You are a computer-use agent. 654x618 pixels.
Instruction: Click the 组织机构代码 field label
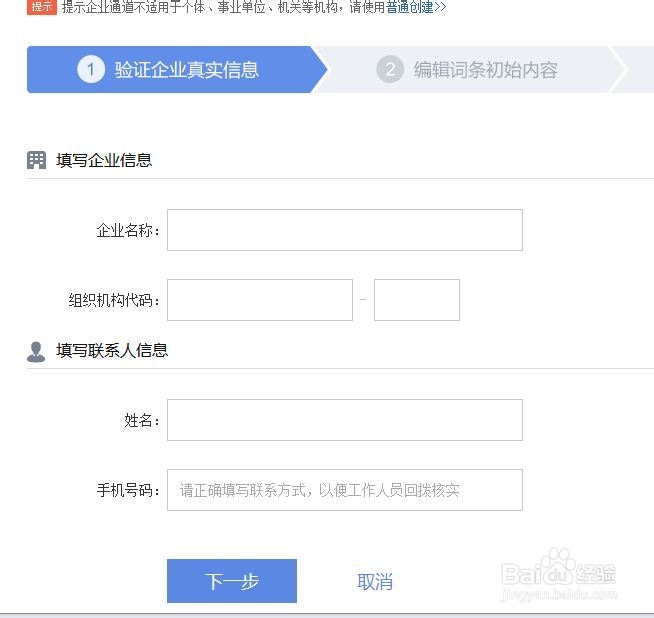pos(114,301)
